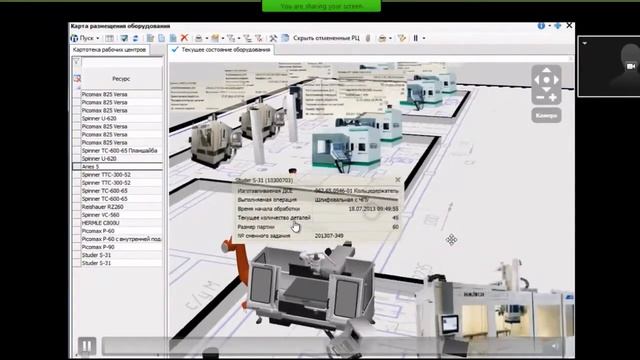The width and height of the screenshot is (640, 360).
Task: Click the table layout icon in toolbar
Action: 109,38
